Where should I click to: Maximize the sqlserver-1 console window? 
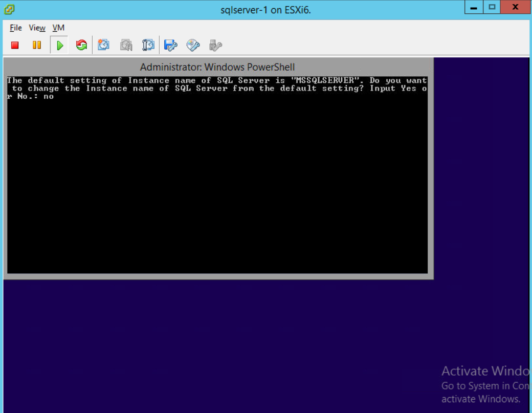click(x=492, y=7)
